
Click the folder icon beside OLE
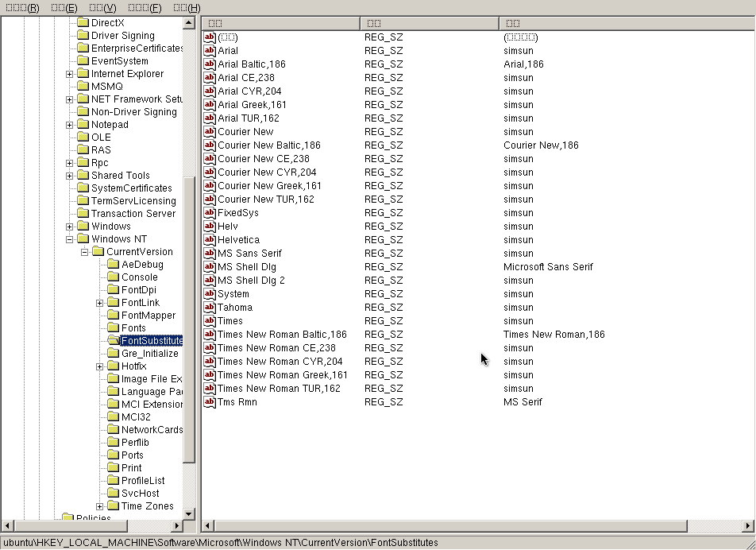[83, 137]
